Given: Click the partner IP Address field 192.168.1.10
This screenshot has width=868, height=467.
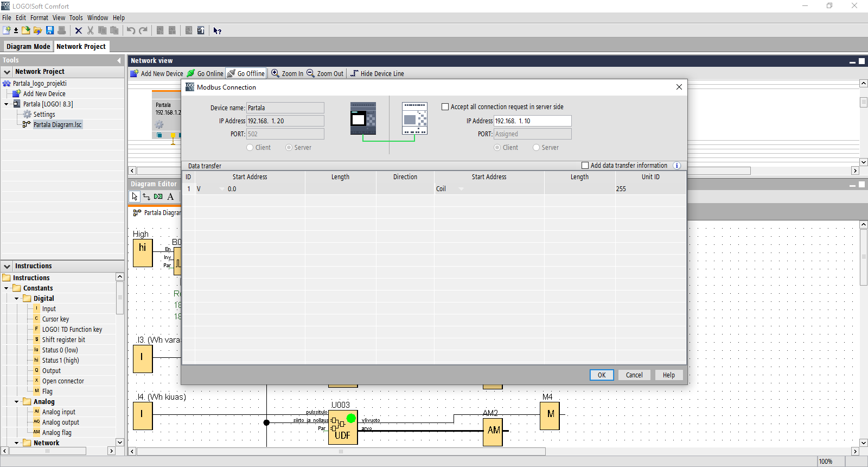Looking at the screenshot, I should [532, 121].
